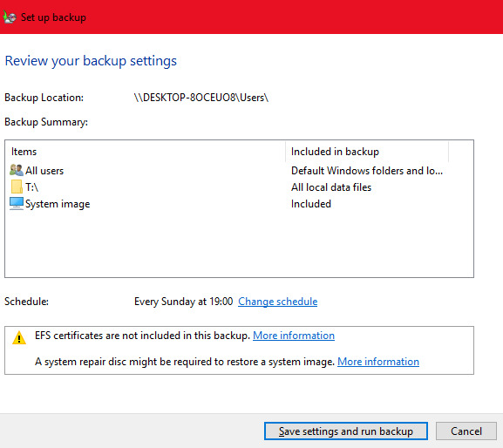Click the 'Backup Location:' label

(x=44, y=98)
